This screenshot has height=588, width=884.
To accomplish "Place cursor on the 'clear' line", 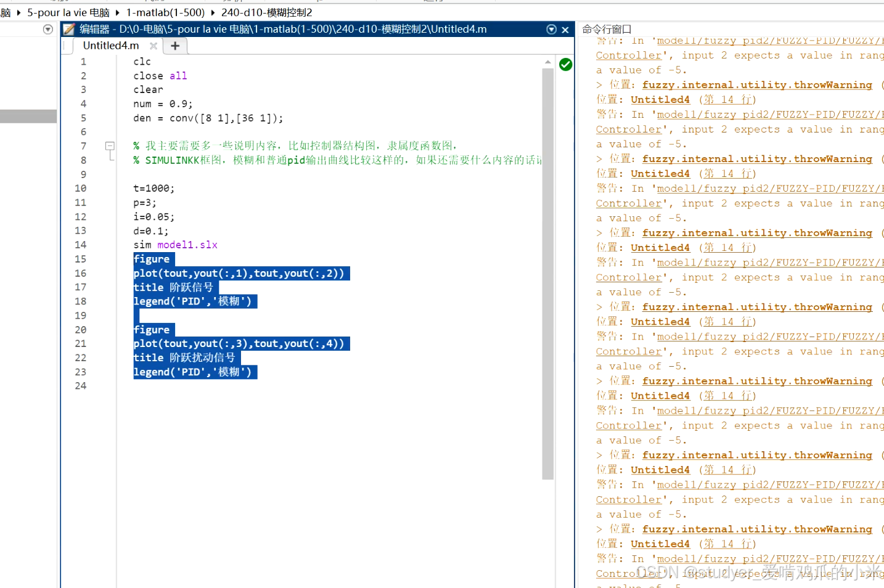I will (148, 90).
